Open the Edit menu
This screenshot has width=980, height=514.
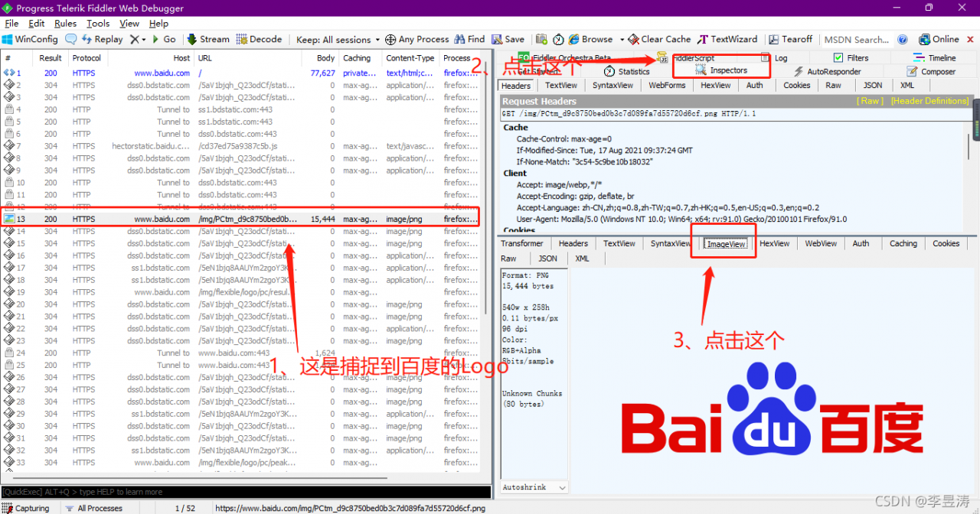coord(37,24)
